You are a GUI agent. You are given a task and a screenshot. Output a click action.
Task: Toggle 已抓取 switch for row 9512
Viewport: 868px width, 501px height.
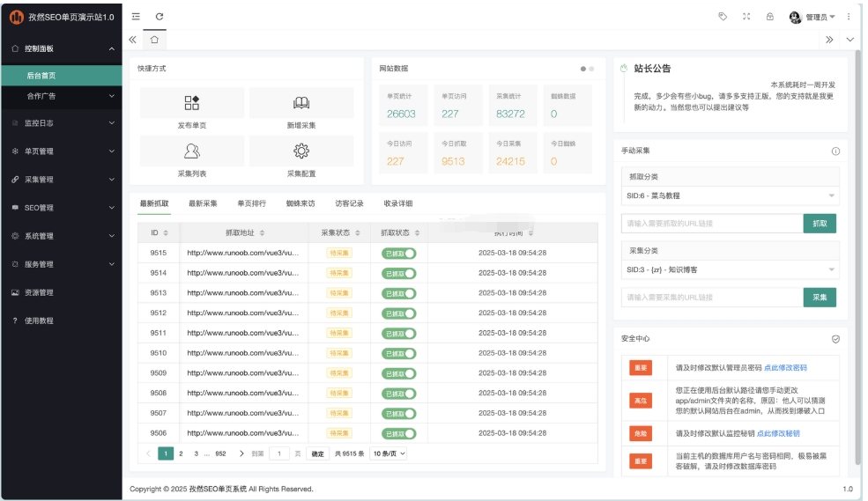(x=398, y=313)
